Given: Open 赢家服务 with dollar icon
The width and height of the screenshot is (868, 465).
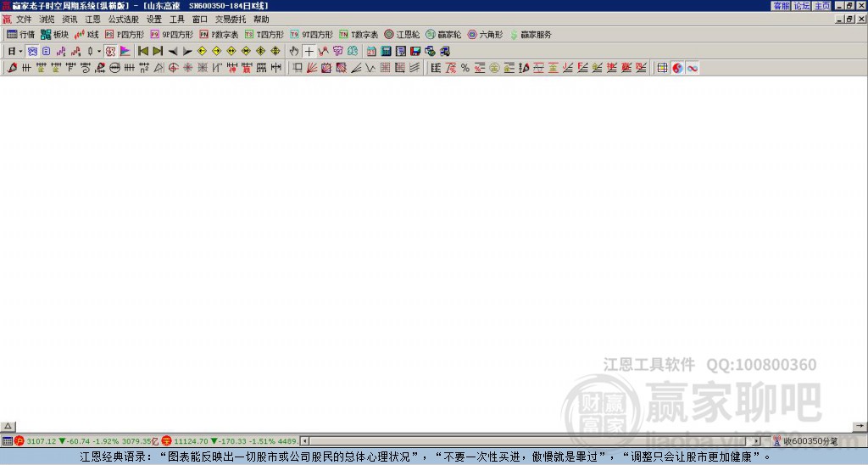Looking at the screenshot, I should coord(531,34).
